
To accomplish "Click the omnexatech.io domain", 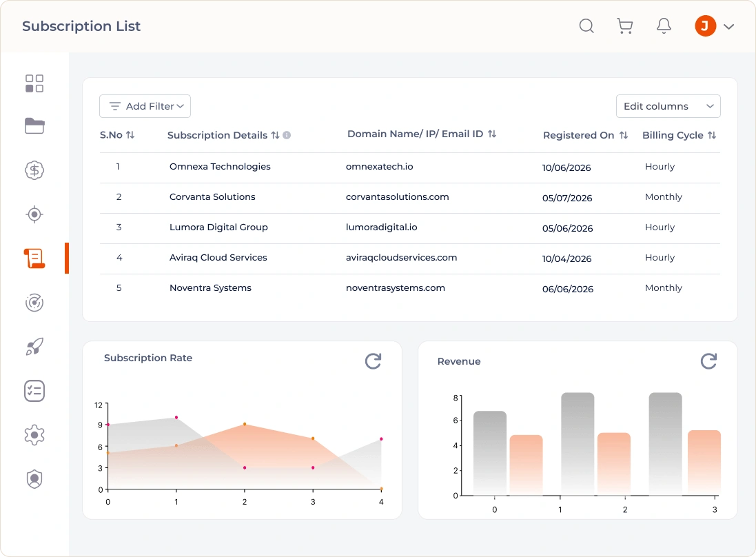I will 380,166.
